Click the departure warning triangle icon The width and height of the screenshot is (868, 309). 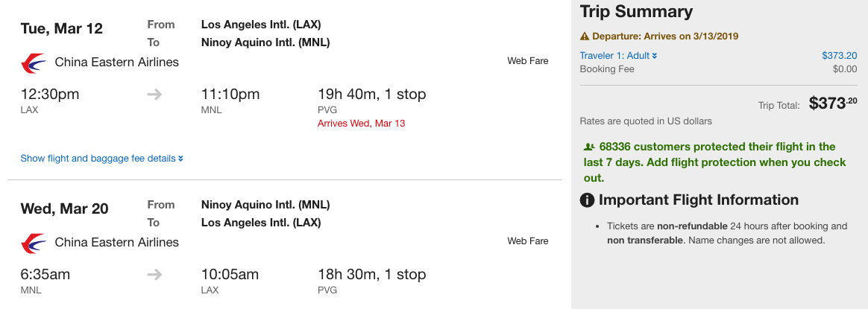pyautogui.click(x=585, y=36)
